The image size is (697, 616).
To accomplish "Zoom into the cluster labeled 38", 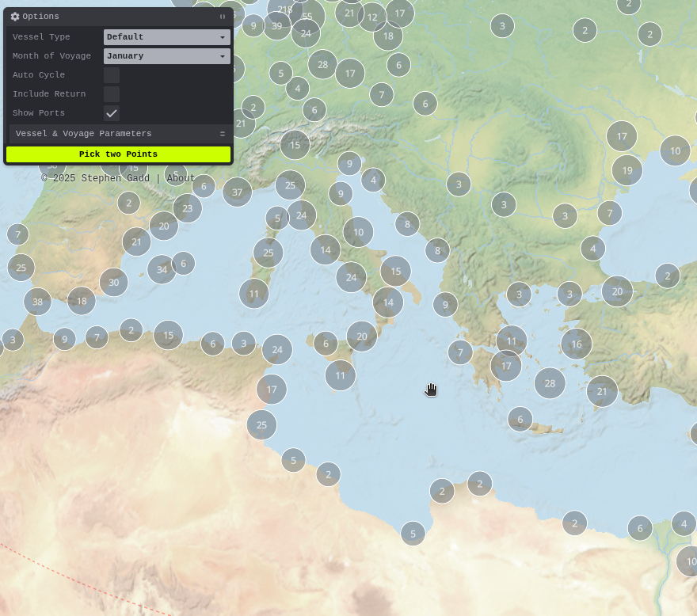I will [x=37, y=301].
